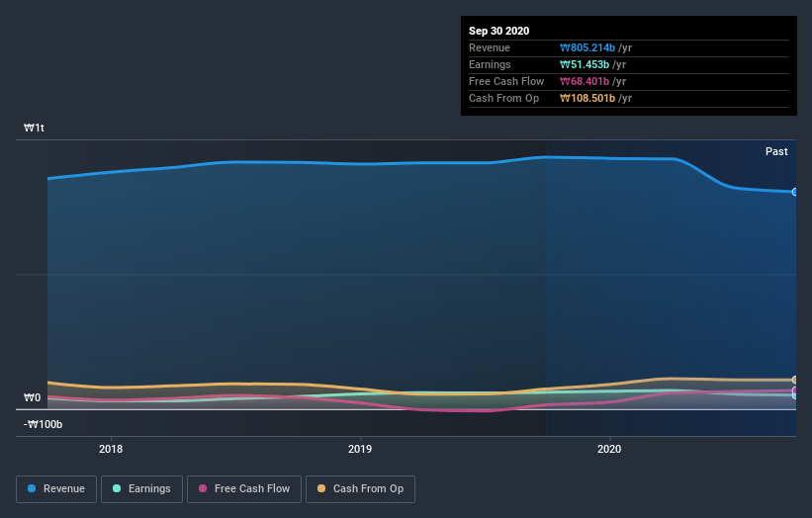Toggle the Free Cash Flow legend button
Image resolution: width=812 pixels, height=518 pixels.
244,489
